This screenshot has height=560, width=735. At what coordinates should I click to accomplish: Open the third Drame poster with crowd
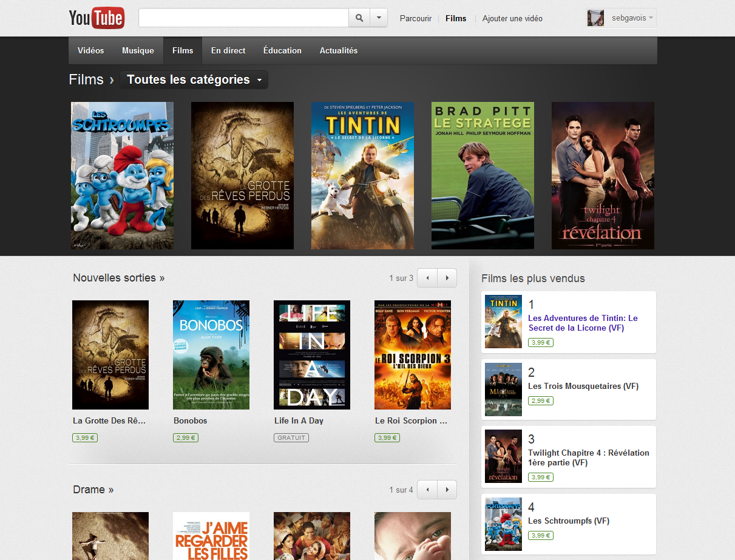point(312,536)
